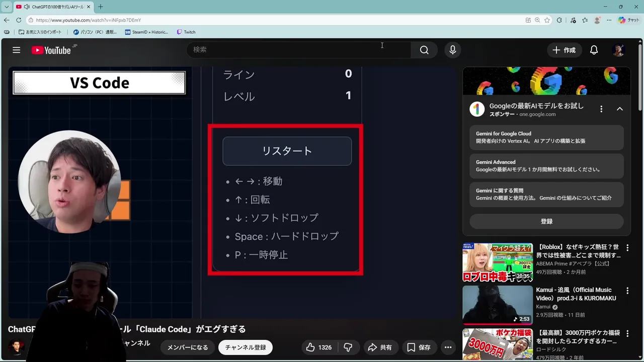The height and width of the screenshot is (362, 644).
Task: Open YouTube notifications bell
Action: point(594,50)
